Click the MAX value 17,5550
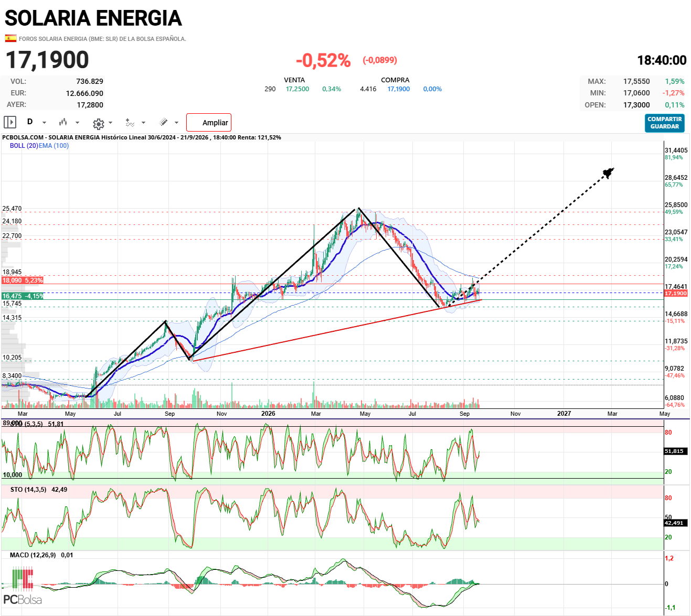The width and height of the screenshot is (691, 616). tap(636, 81)
